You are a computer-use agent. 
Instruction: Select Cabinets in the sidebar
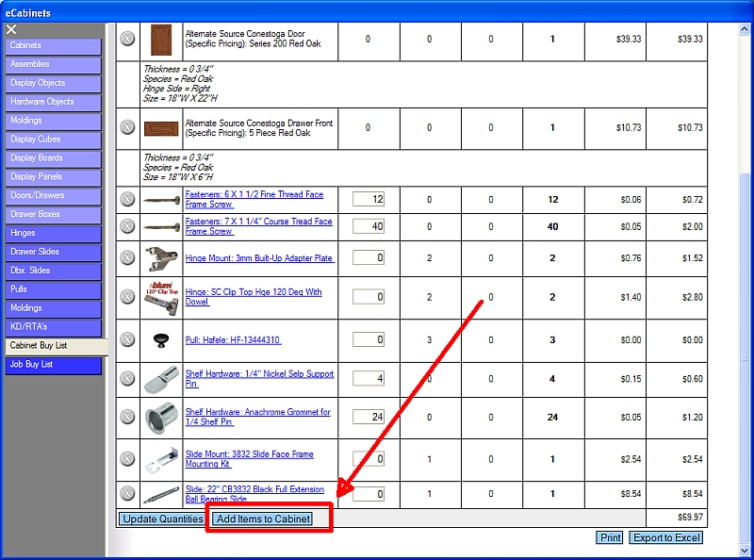tap(53, 45)
